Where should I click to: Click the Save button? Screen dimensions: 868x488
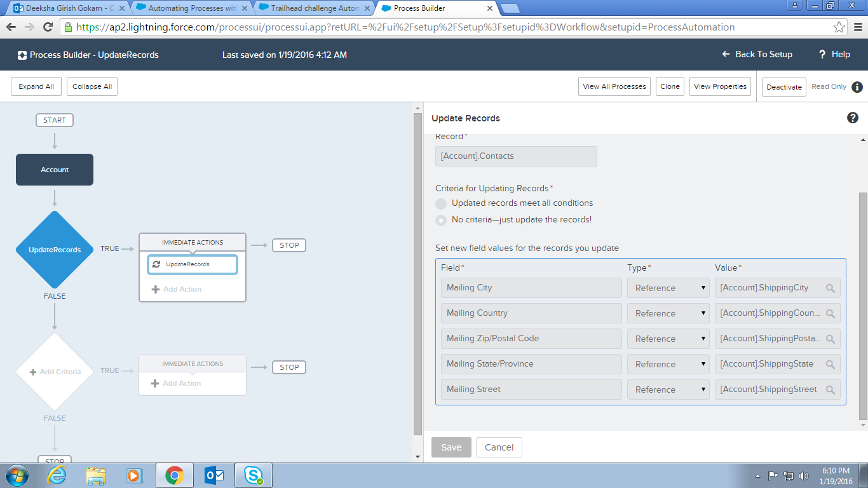[x=451, y=447]
